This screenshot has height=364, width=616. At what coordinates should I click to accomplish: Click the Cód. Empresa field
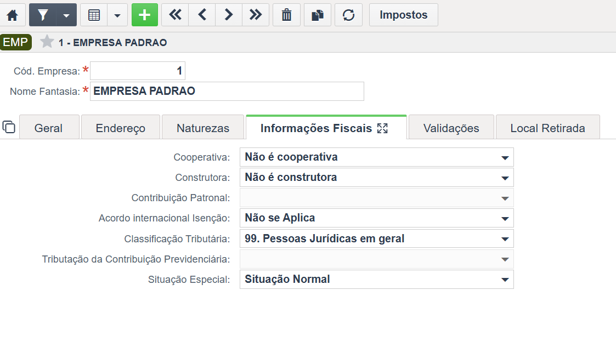point(138,71)
